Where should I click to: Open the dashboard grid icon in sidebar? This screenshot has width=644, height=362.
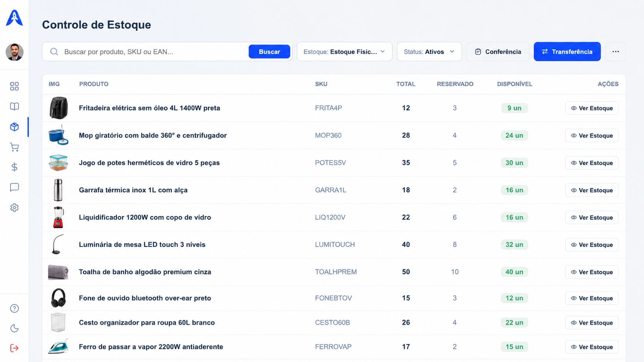point(14,86)
